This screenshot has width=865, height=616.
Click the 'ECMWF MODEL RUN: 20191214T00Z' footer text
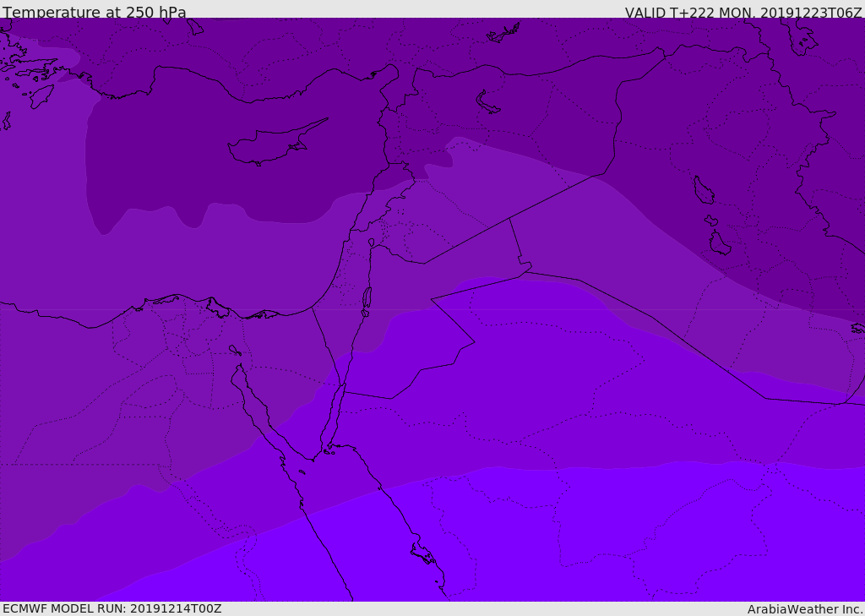click(112, 608)
